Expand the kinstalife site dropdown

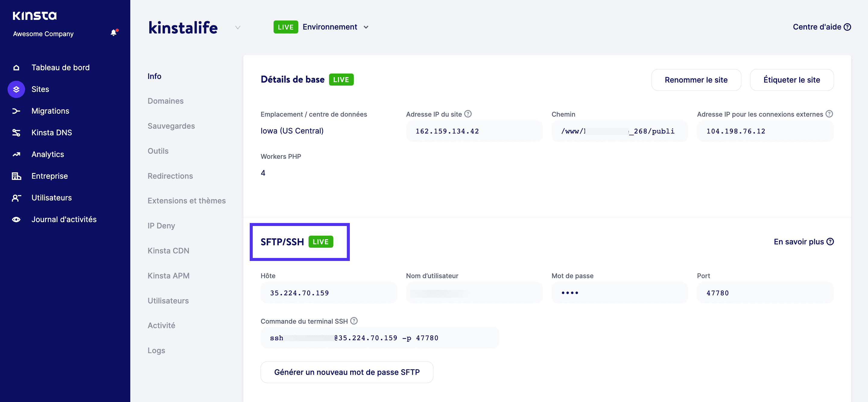tap(238, 27)
